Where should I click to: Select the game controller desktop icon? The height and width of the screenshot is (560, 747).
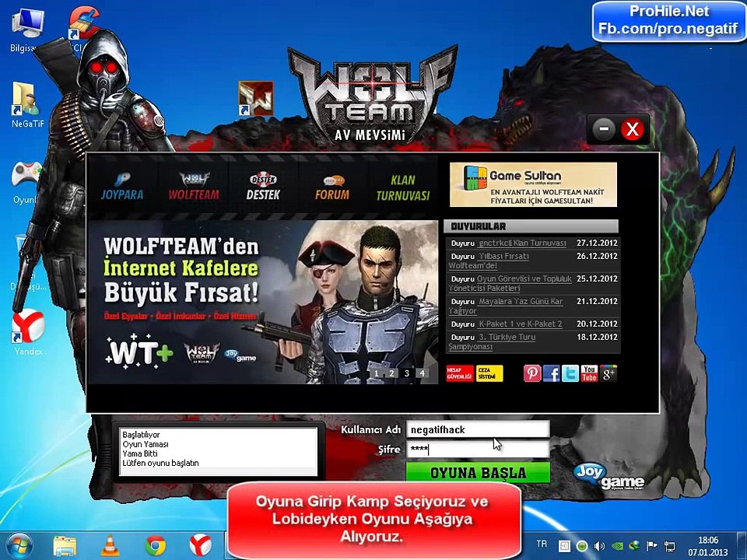pyautogui.click(x=26, y=183)
